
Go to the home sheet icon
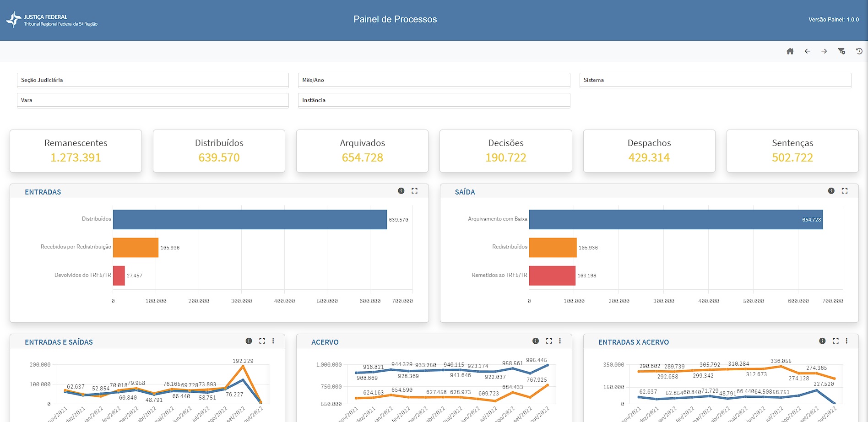(x=790, y=51)
